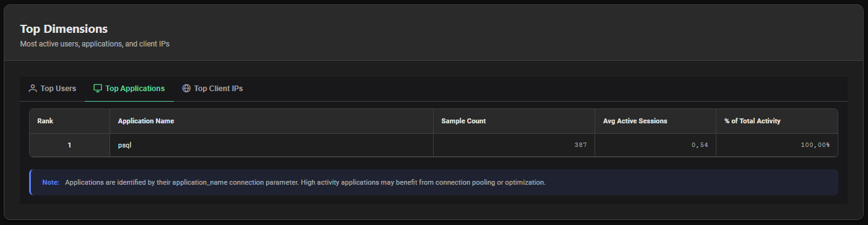Click the Note label in info box

click(51, 183)
